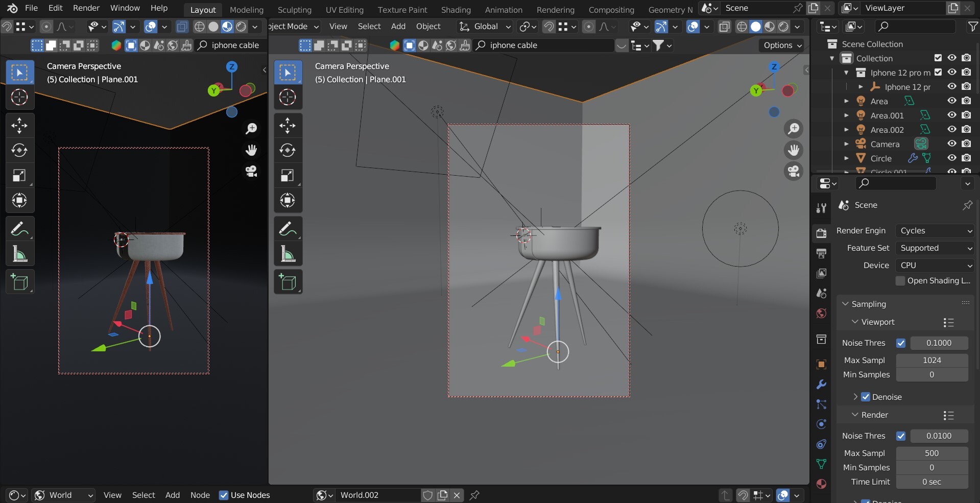Open the Output properties tab icon
Screen dimensions: 980x503
[x=821, y=253]
